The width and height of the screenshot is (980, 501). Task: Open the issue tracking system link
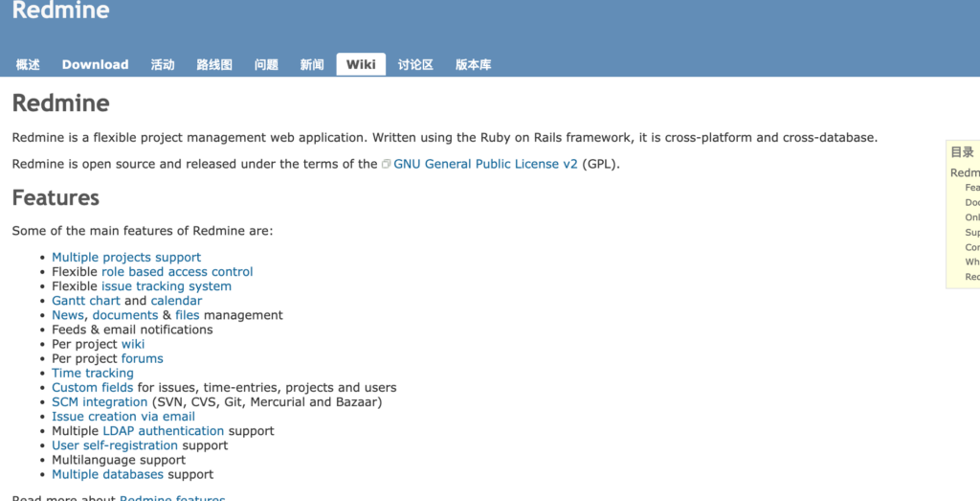coord(167,286)
